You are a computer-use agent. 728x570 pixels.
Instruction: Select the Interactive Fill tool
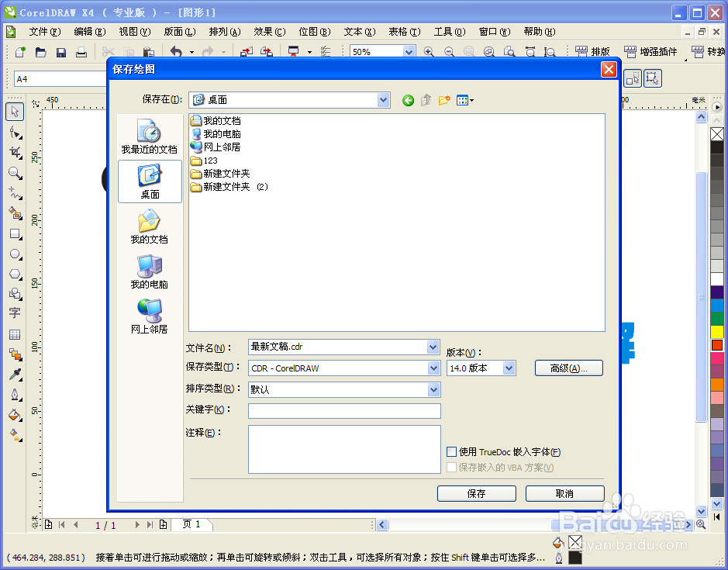coord(15,435)
